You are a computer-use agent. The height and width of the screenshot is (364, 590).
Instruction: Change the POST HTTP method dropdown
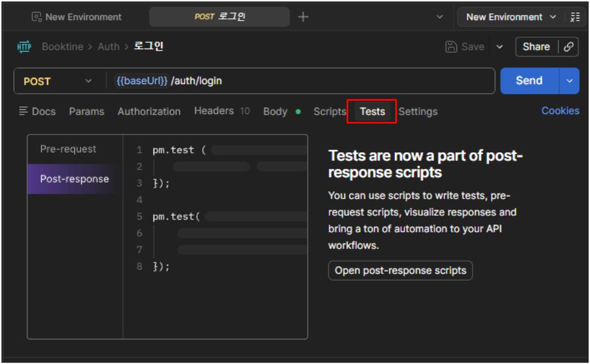[58, 81]
